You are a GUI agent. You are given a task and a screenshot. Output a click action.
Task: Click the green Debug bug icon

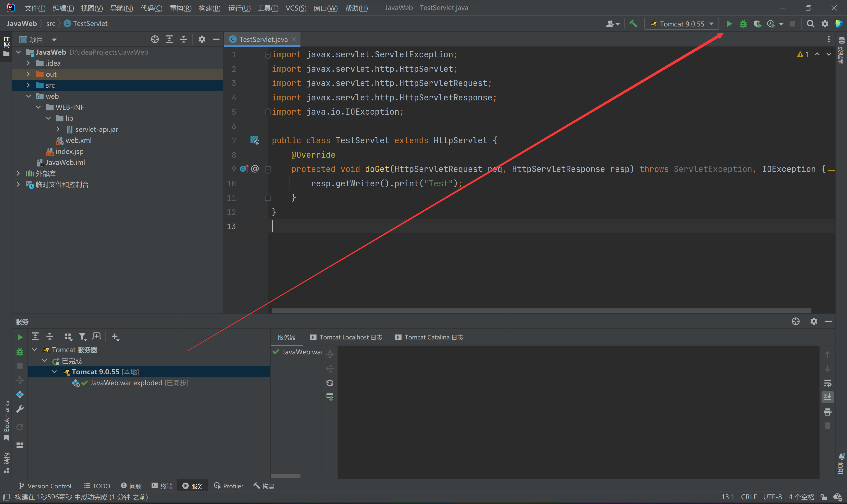point(743,24)
